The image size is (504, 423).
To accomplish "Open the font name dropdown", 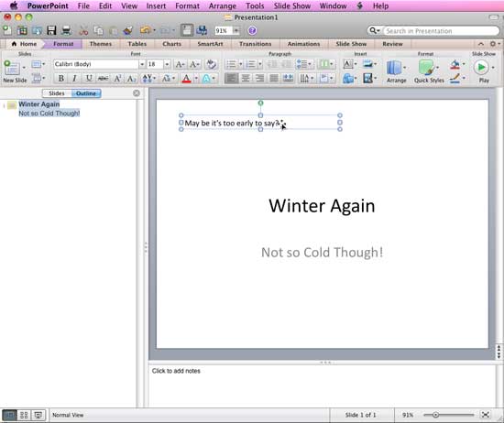I will [142, 64].
